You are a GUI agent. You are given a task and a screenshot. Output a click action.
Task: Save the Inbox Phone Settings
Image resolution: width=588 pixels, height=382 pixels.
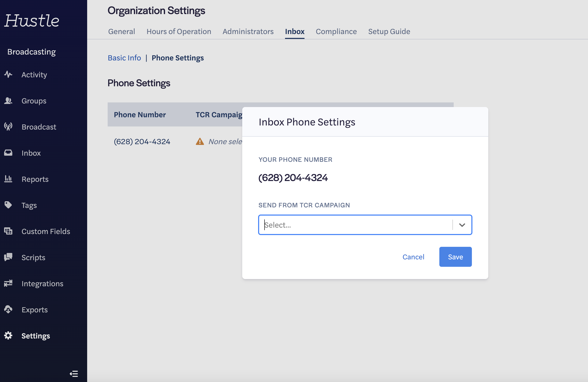tap(455, 257)
